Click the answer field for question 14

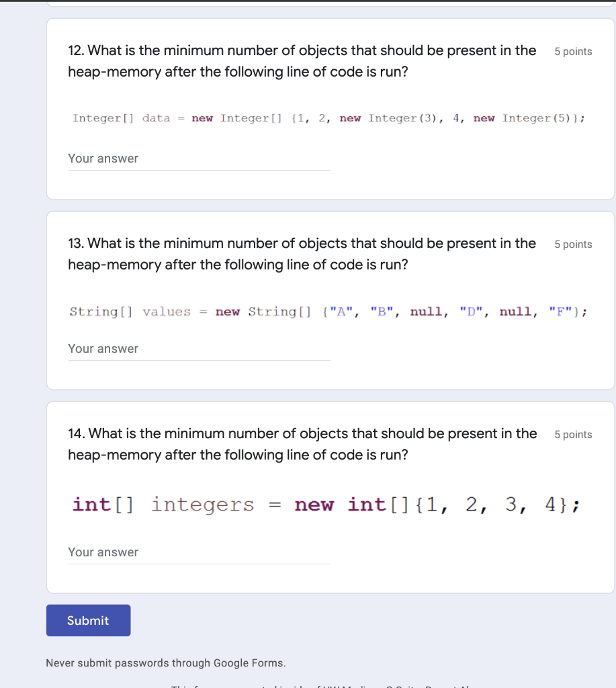click(x=199, y=554)
